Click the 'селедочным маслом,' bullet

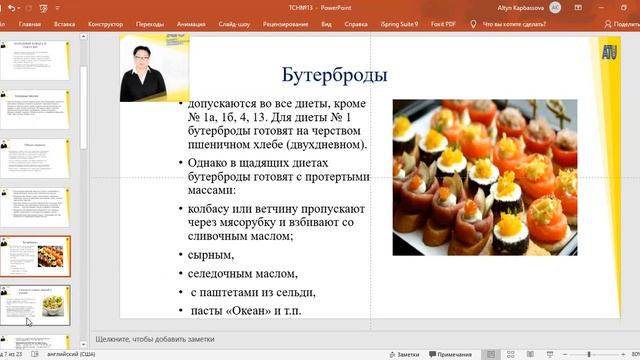tap(242, 274)
